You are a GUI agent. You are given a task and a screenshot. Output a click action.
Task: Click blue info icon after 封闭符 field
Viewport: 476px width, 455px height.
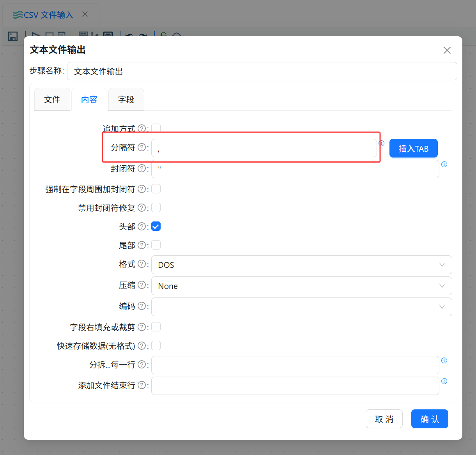444,164
